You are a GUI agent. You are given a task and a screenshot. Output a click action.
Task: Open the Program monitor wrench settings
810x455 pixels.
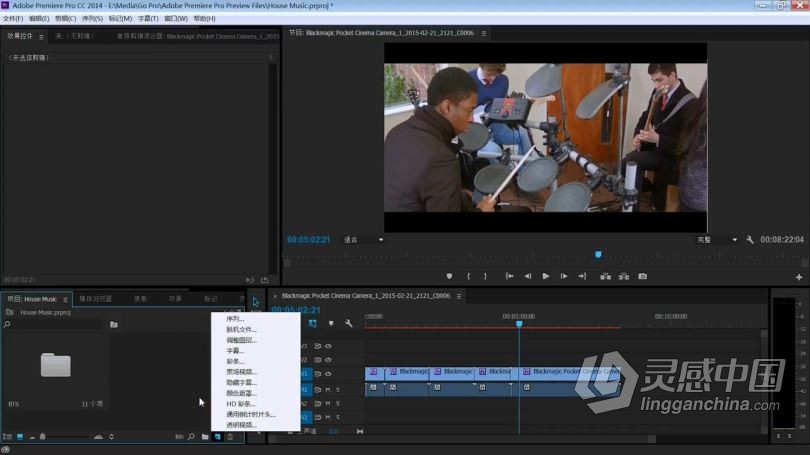[x=750, y=240]
